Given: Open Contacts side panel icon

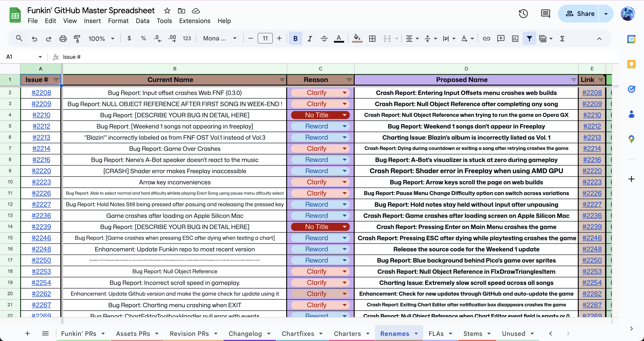Looking at the screenshot, I should 631,114.
